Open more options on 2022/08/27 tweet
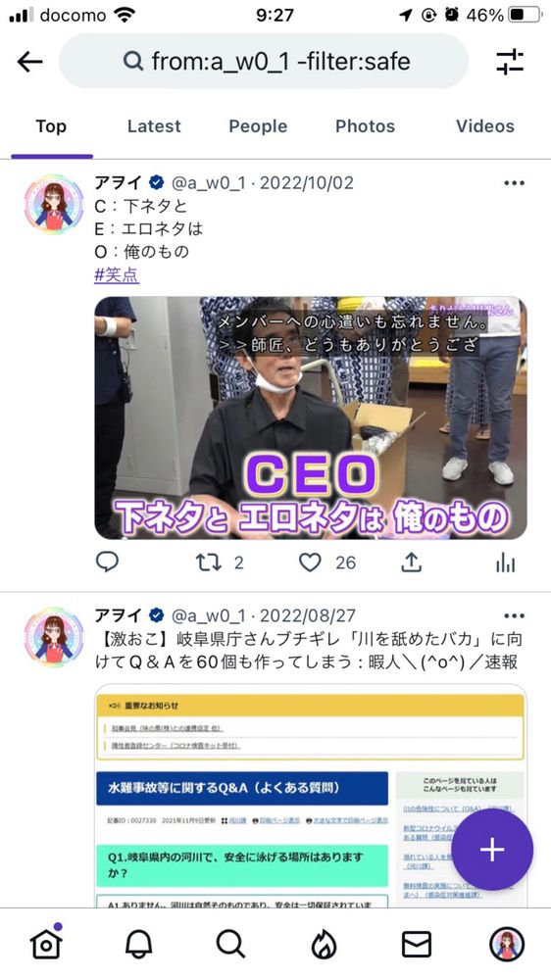Viewport: 551px width, 980px height. [514, 615]
